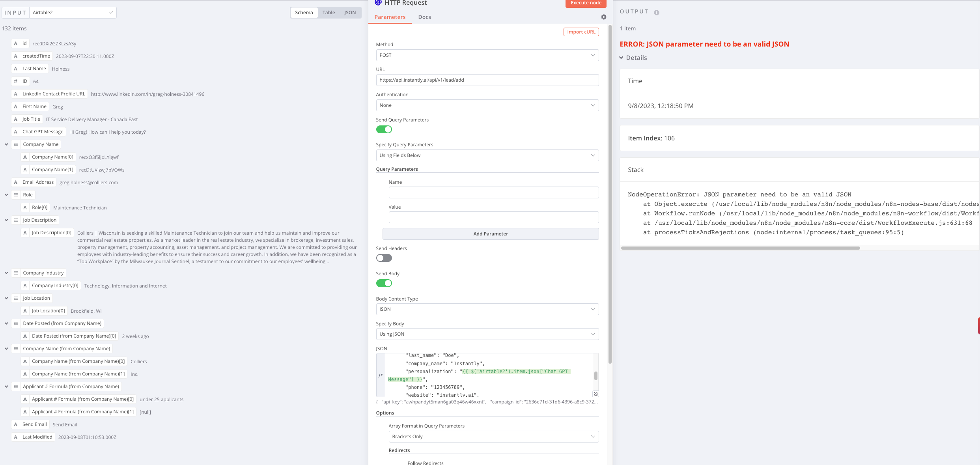Collapse the Company Name tree group

coord(6,144)
